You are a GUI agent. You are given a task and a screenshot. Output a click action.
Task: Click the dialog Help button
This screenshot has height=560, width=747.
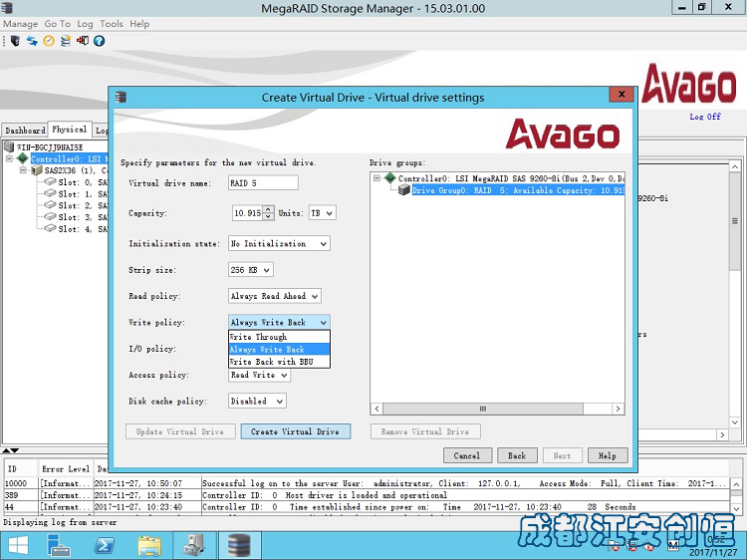[x=608, y=455]
